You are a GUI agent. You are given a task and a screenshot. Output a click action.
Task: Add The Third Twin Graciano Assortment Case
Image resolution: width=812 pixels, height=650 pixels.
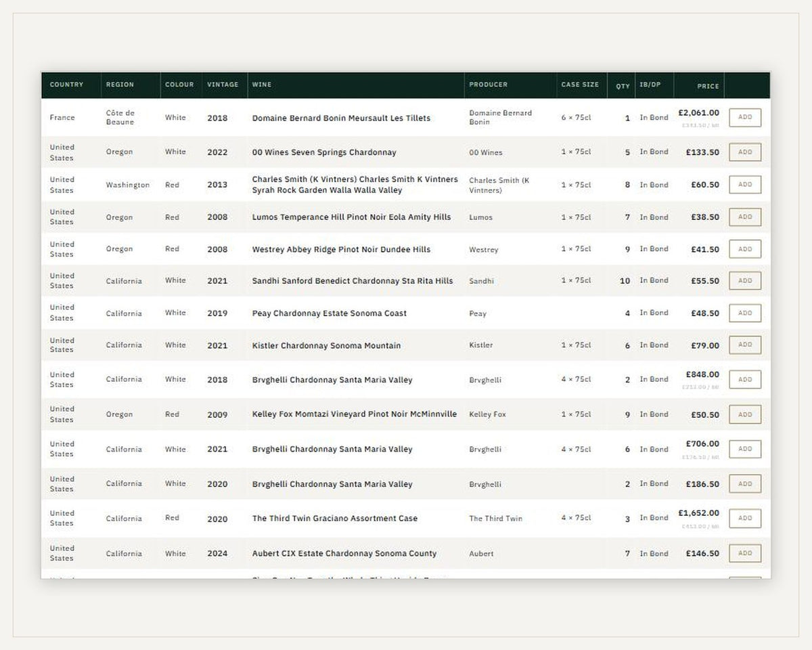[745, 518]
